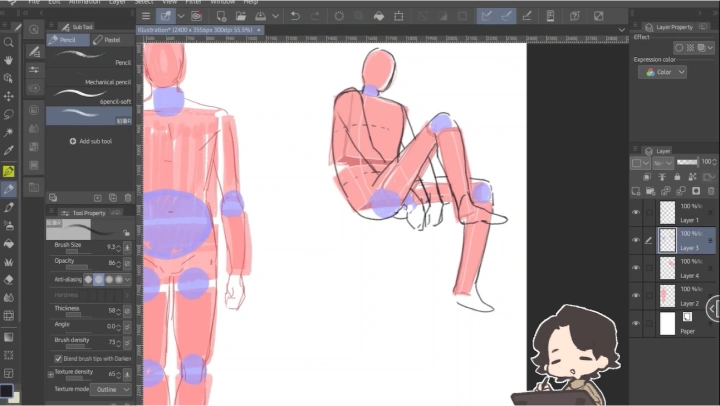Select the Fill bucket tool
720x406 pixels.
click(8, 243)
